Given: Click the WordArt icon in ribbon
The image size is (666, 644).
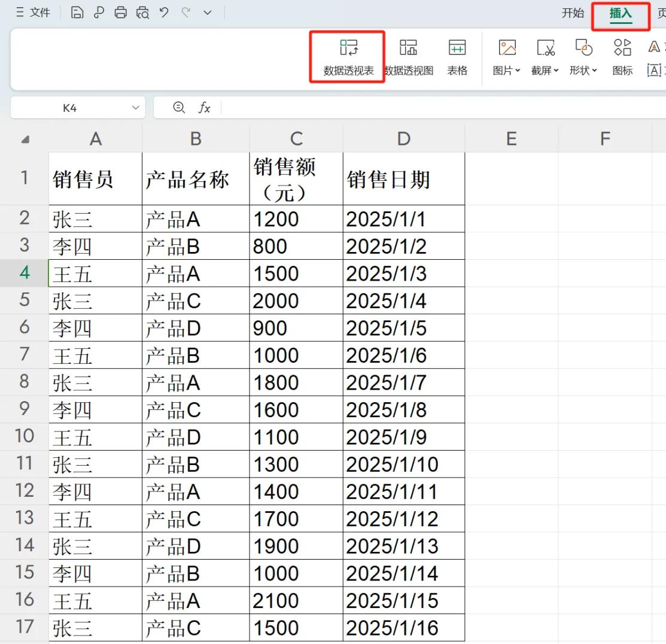Looking at the screenshot, I should [654, 46].
